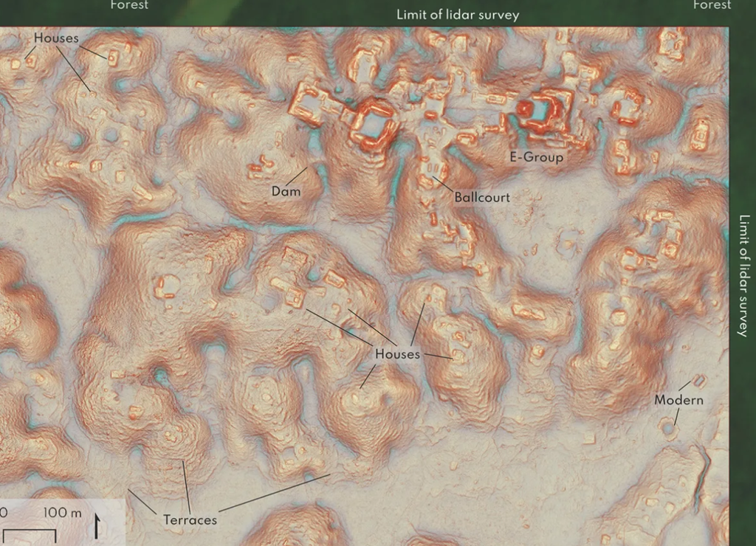This screenshot has height=546, width=756.
Task: Click the central Houses label
Action: tap(397, 354)
